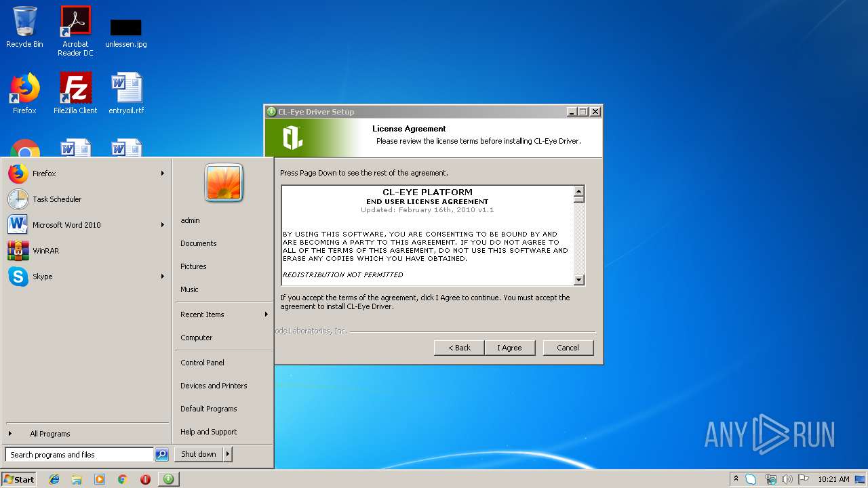Open Music from the Start menu
This screenshot has height=488, width=868.
(x=189, y=289)
